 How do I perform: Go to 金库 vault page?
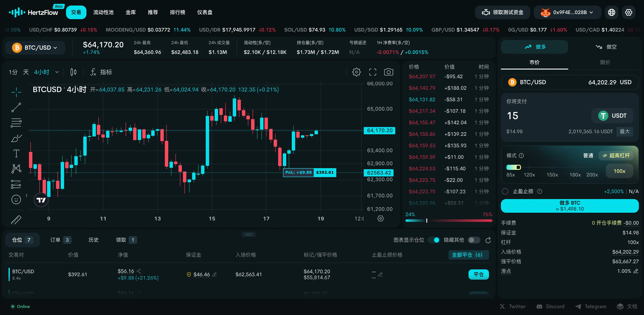[x=131, y=12]
